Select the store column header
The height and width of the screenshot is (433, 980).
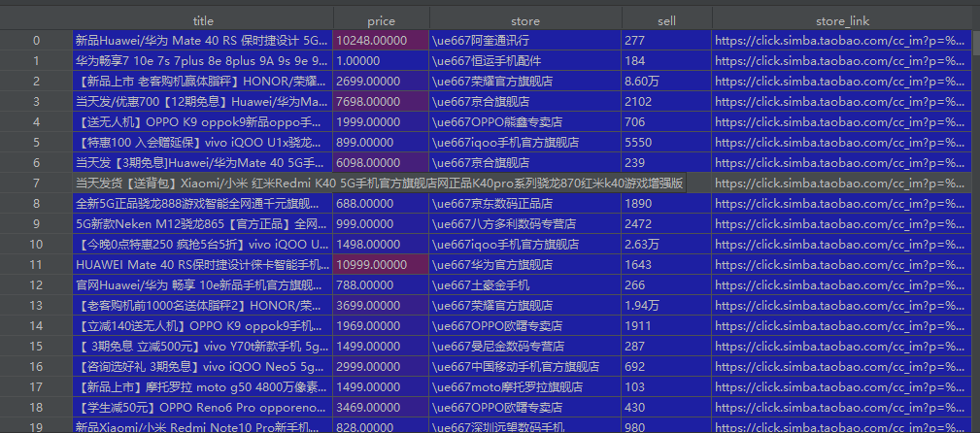coord(525,21)
